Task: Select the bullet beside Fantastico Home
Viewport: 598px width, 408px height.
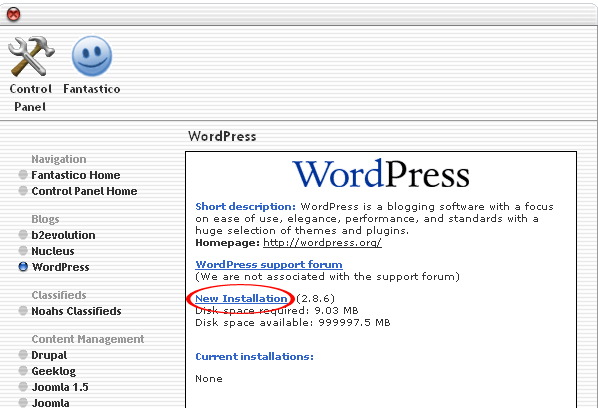Action: [x=23, y=175]
